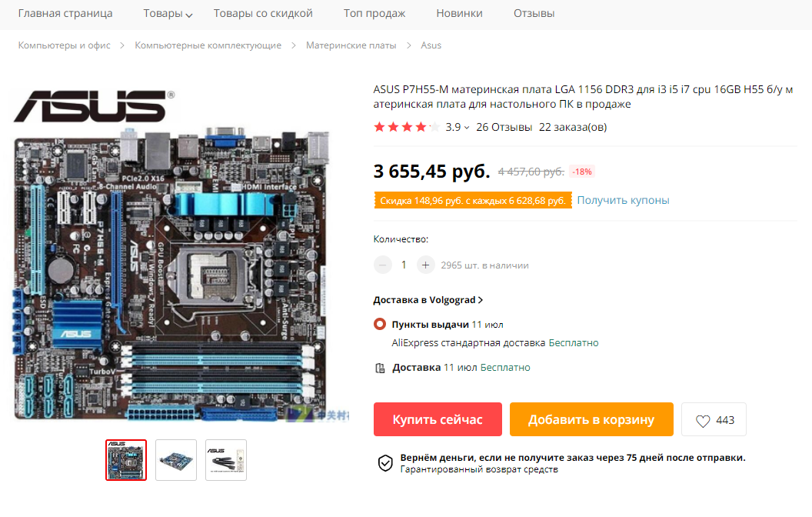Open the Товары со скидкой tab
The height and width of the screenshot is (517, 812).
point(263,14)
